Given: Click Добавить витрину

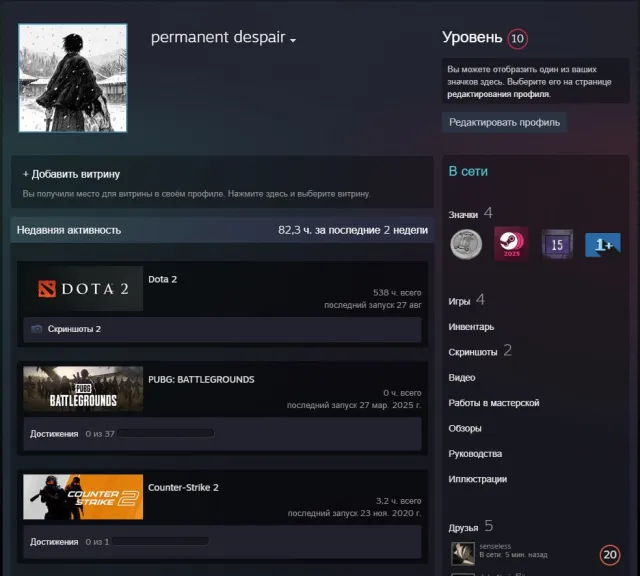Looking at the screenshot, I should coord(71,174).
